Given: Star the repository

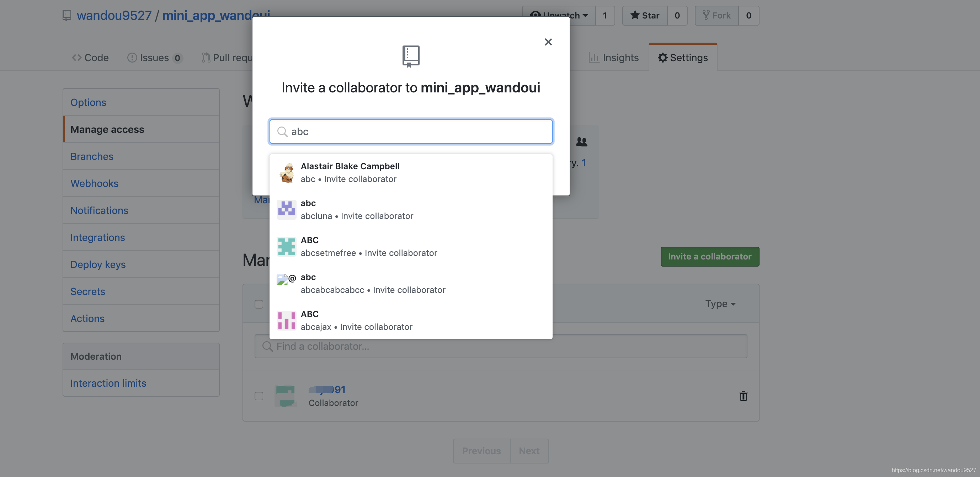Looking at the screenshot, I should [x=645, y=15].
